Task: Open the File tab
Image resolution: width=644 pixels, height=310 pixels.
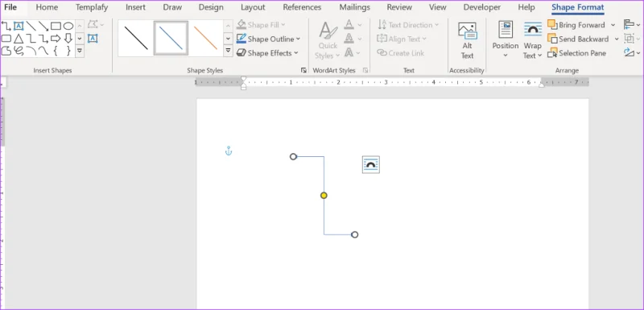Action: coord(10,7)
